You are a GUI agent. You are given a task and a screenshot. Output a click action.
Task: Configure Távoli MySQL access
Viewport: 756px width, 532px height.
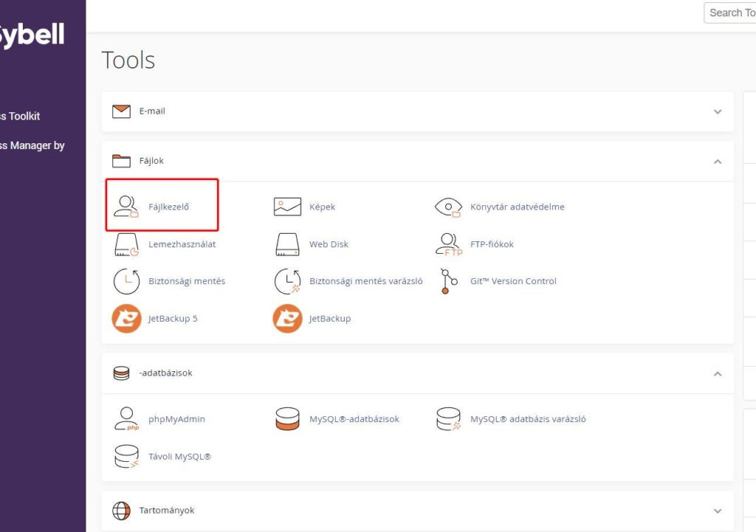click(180, 456)
